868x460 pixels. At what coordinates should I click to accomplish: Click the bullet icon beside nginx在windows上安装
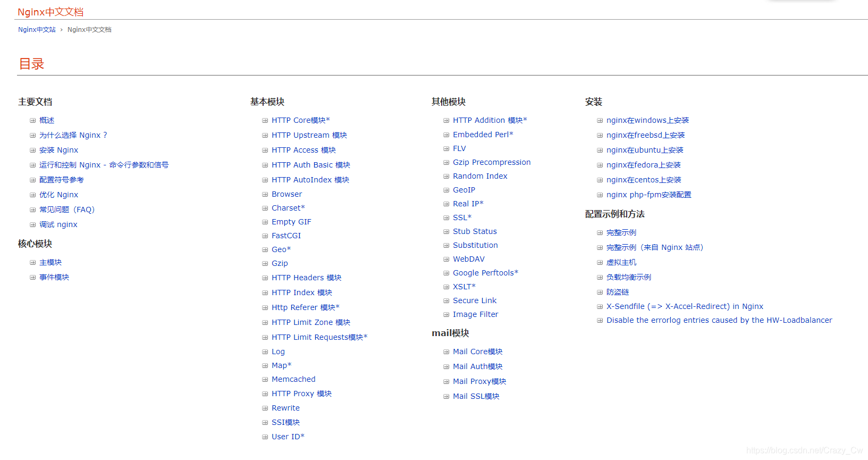click(x=600, y=121)
